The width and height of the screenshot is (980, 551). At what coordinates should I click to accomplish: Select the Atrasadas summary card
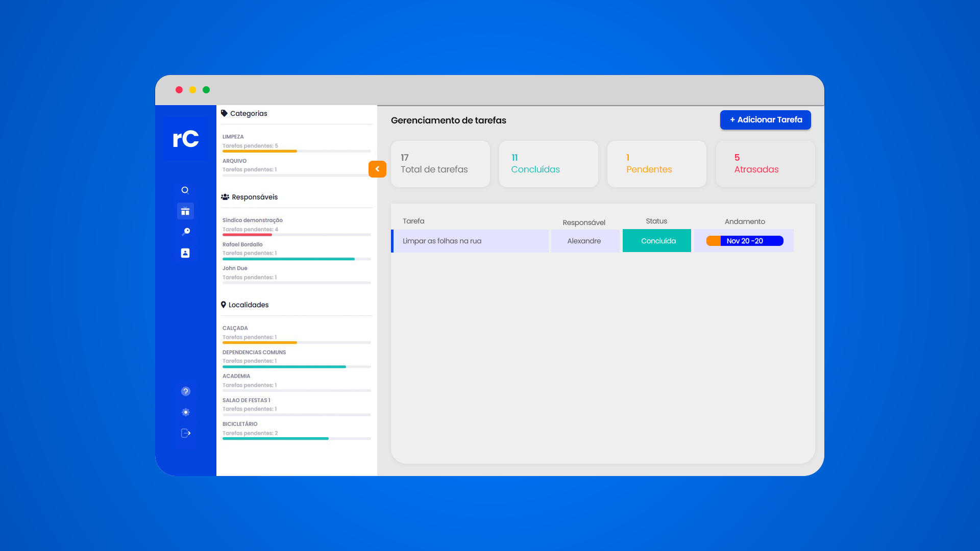click(765, 164)
